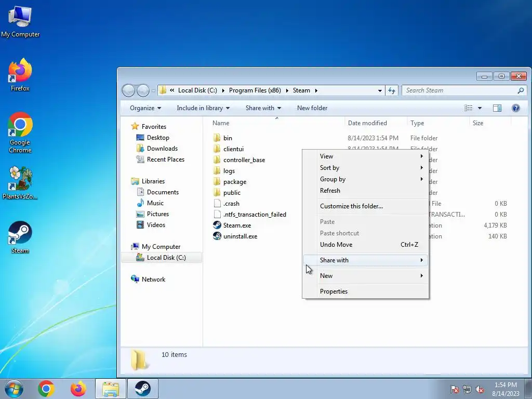Click the Firefox desktop shortcut icon
Viewport: 532px width, 399px height.
pyautogui.click(x=20, y=70)
